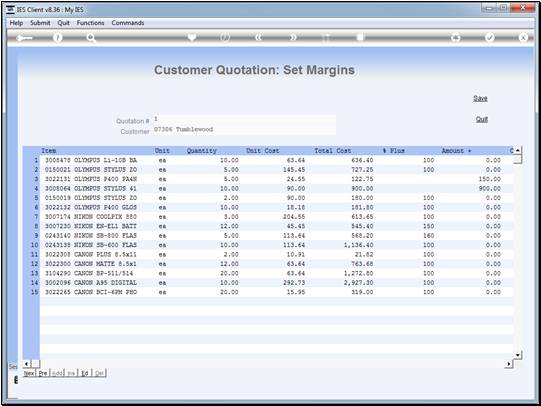This screenshot has height=406, width=541.
Task: Click the Quit link below Save
Action: pyautogui.click(x=482, y=119)
